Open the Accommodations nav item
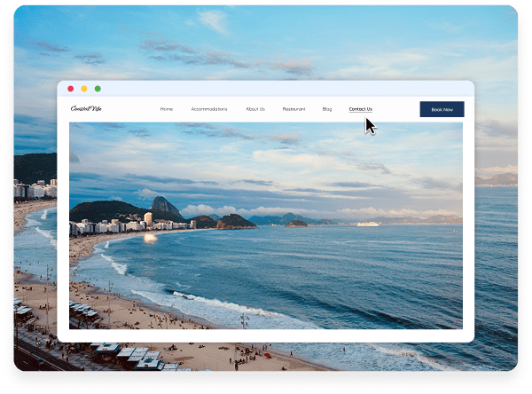 [209, 109]
